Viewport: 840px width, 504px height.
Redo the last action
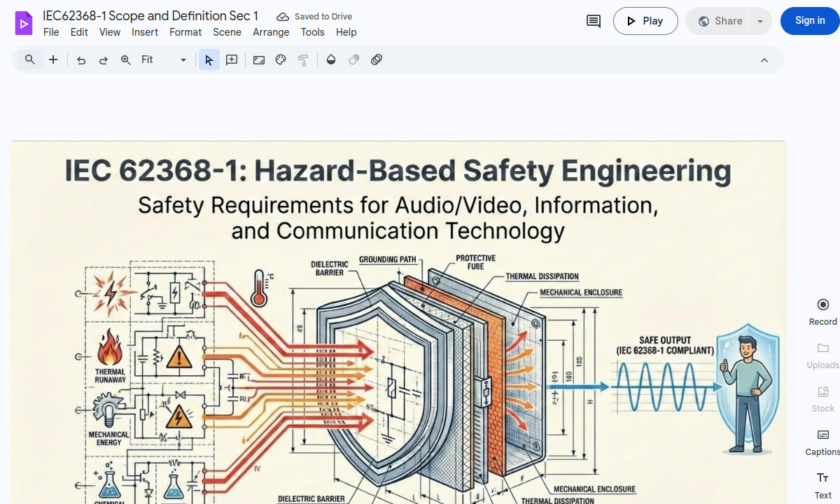coord(104,60)
